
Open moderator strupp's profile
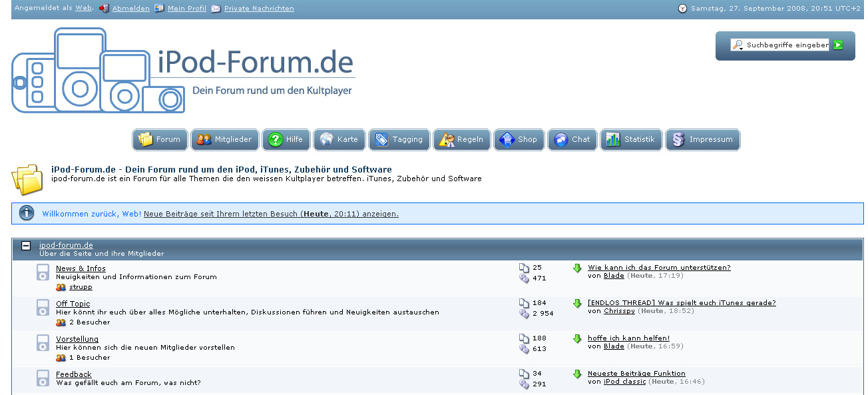(x=81, y=287)
